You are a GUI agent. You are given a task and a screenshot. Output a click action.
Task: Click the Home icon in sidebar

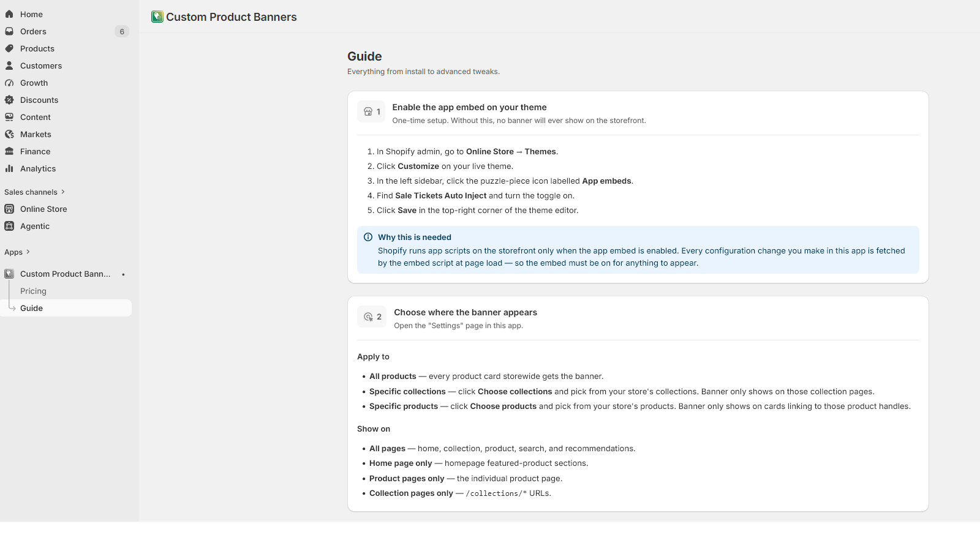click(9, 14)
